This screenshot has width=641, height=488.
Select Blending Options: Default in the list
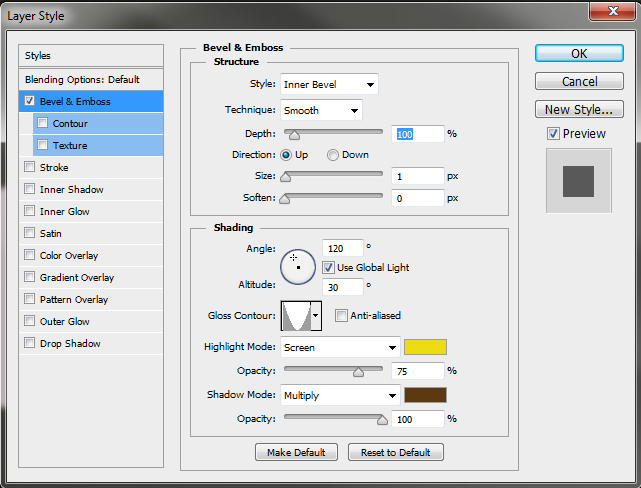(x=82, y=80)
